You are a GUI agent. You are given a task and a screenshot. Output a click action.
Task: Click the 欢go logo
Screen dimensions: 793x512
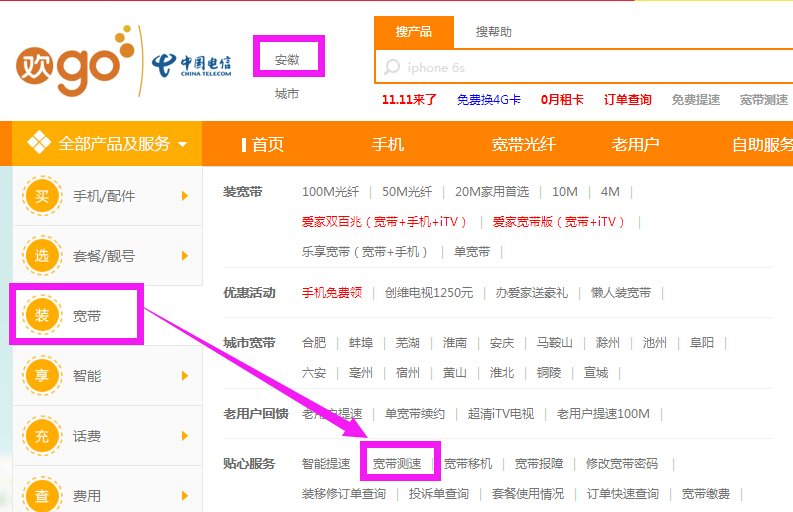(x=76, y=61)
